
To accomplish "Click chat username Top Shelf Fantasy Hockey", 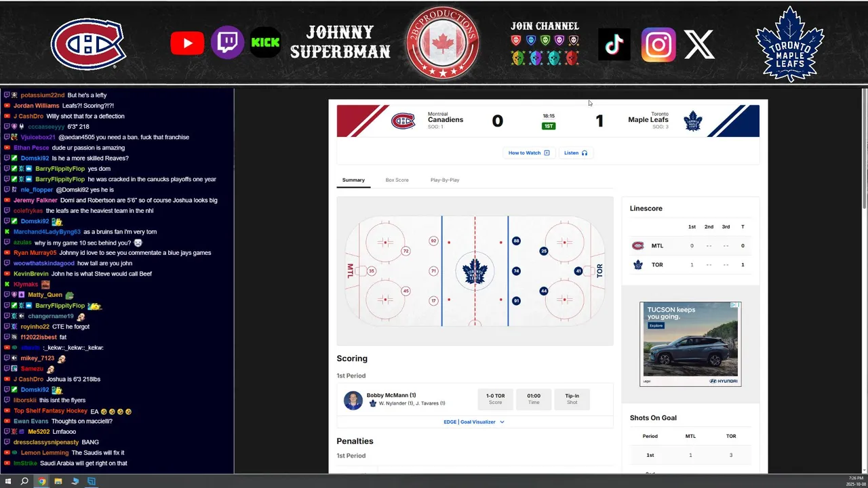I will point(50,411).
